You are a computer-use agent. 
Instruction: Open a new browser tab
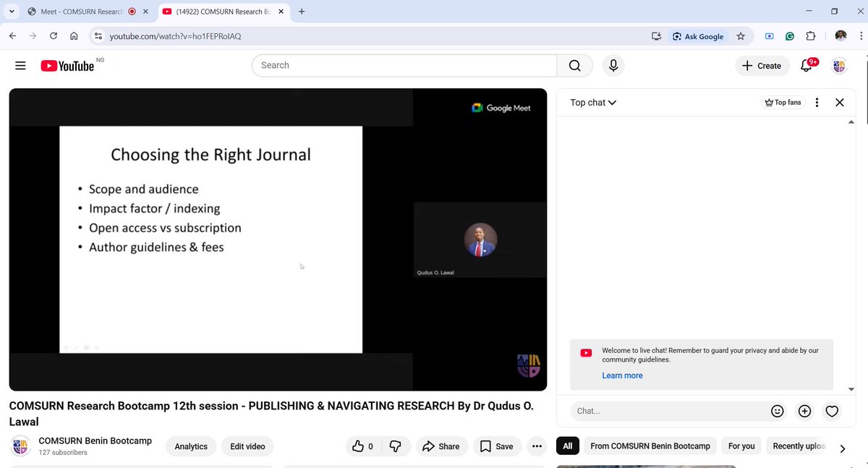(302, 12)
